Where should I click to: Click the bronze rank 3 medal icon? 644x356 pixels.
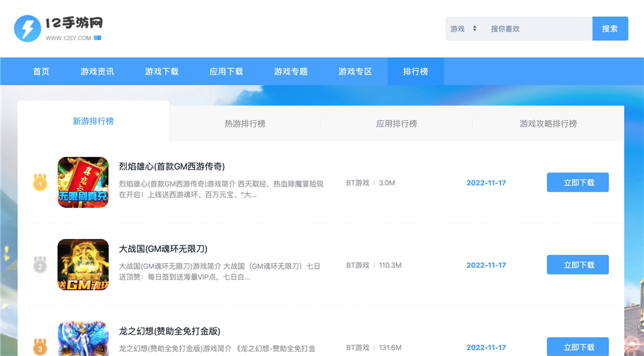pos(40,348)
